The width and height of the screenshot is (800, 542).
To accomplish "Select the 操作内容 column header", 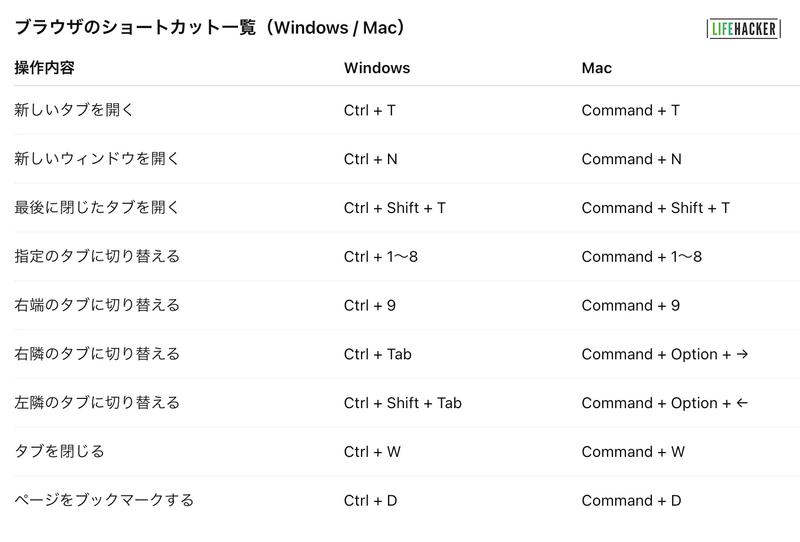I will pyautogui.click(x=44, y=68).
